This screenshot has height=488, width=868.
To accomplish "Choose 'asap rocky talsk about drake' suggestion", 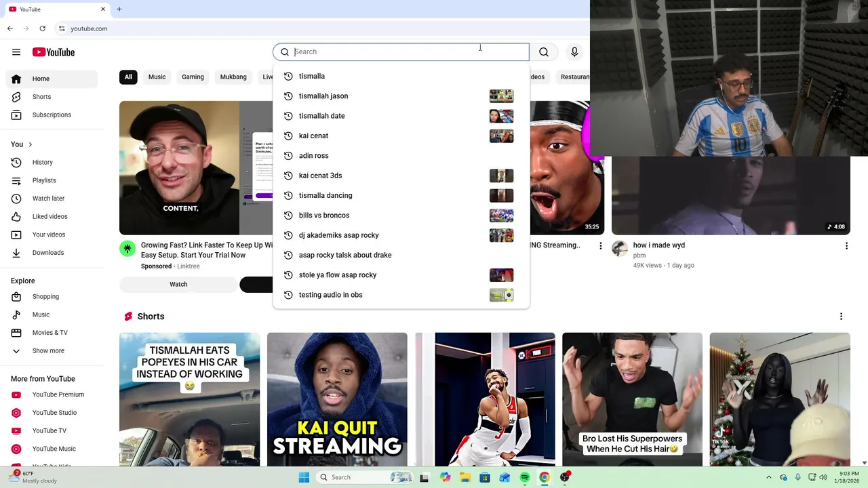I will [x=401, y=256].
